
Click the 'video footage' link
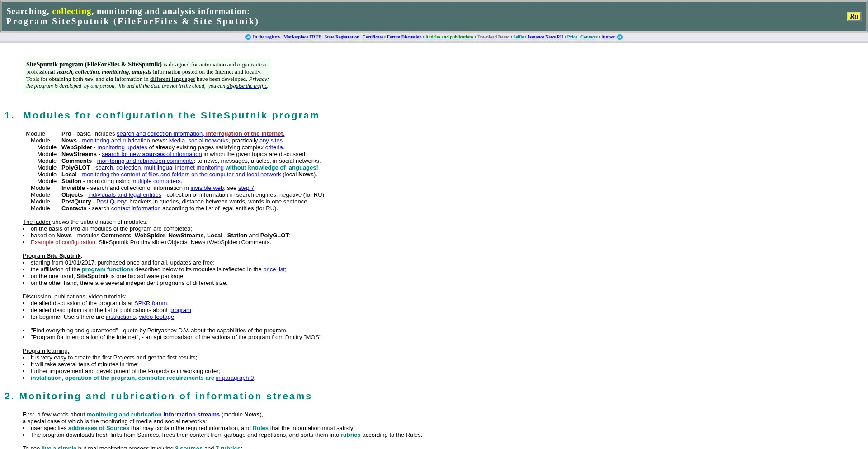pos(156,317)
